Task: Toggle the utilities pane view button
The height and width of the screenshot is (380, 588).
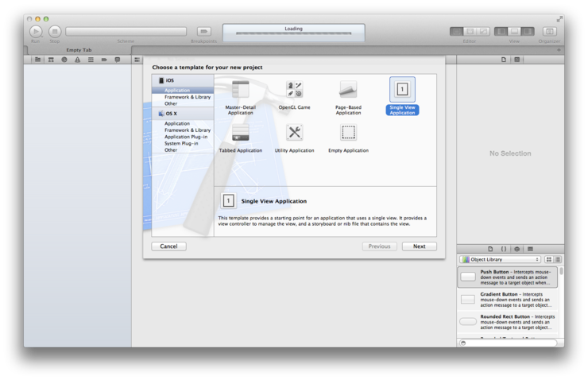Action: 528,32
